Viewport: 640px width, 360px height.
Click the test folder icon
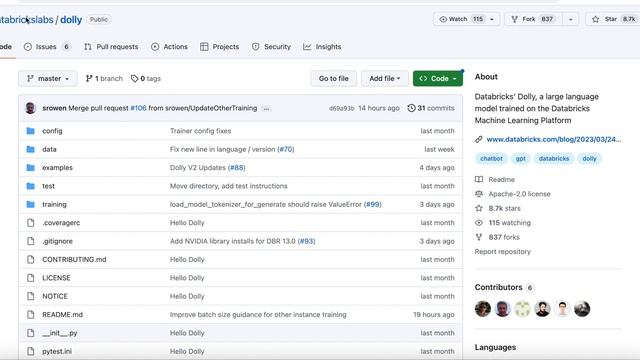tap(31, 186)
